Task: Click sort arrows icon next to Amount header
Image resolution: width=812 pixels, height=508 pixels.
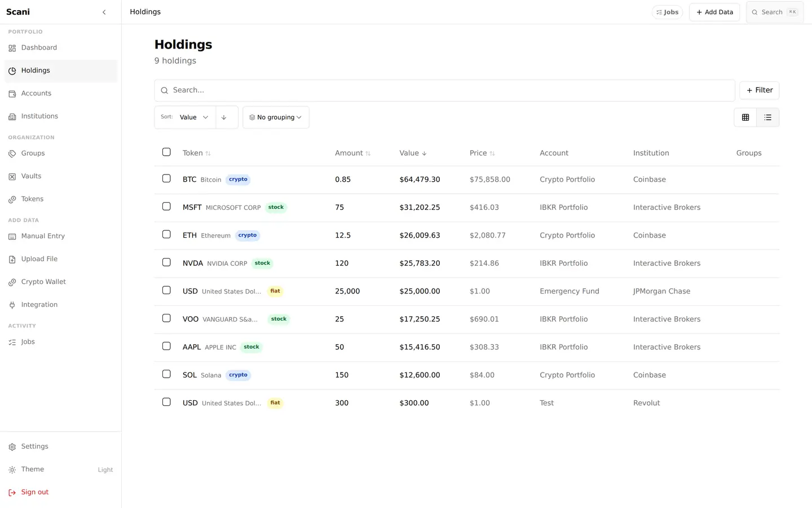Action: click(x=368, y=154)
